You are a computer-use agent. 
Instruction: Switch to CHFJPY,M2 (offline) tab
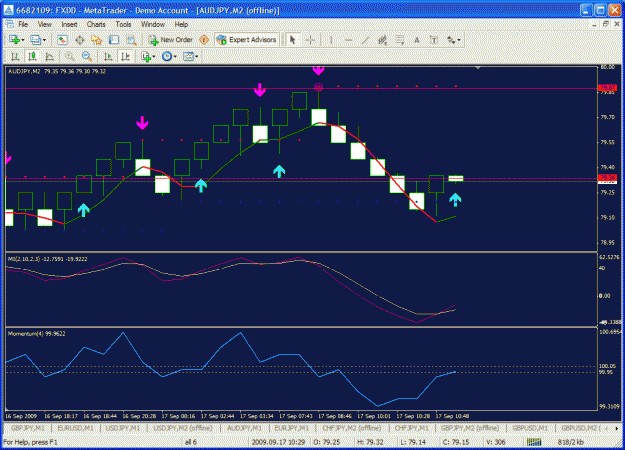(352, 428)
